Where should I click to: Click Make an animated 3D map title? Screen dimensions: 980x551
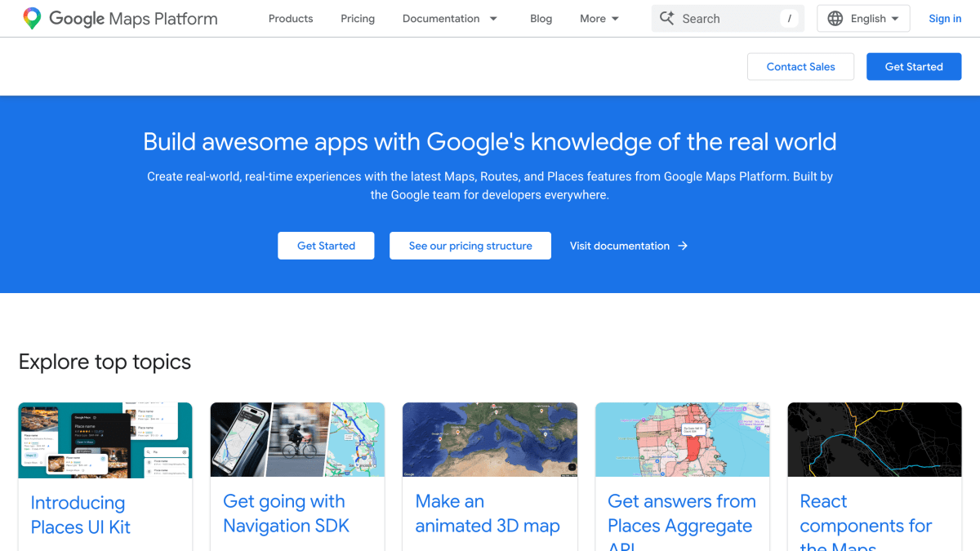[488, 513]
